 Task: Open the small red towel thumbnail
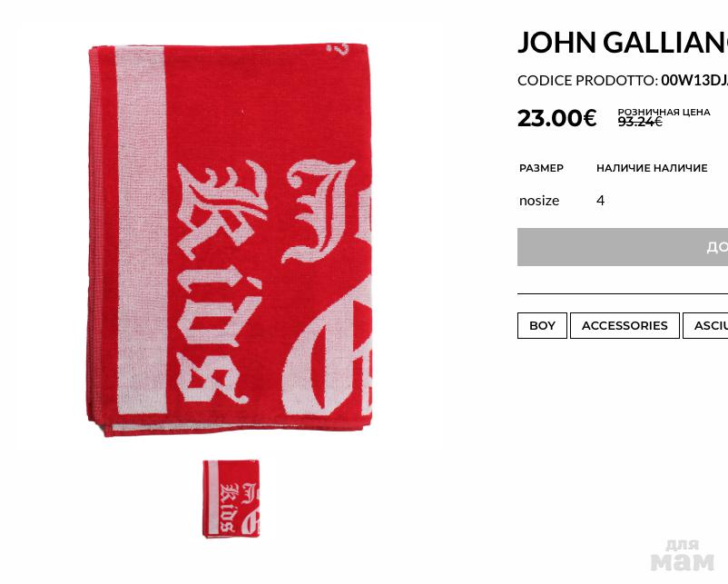[231, 499]
